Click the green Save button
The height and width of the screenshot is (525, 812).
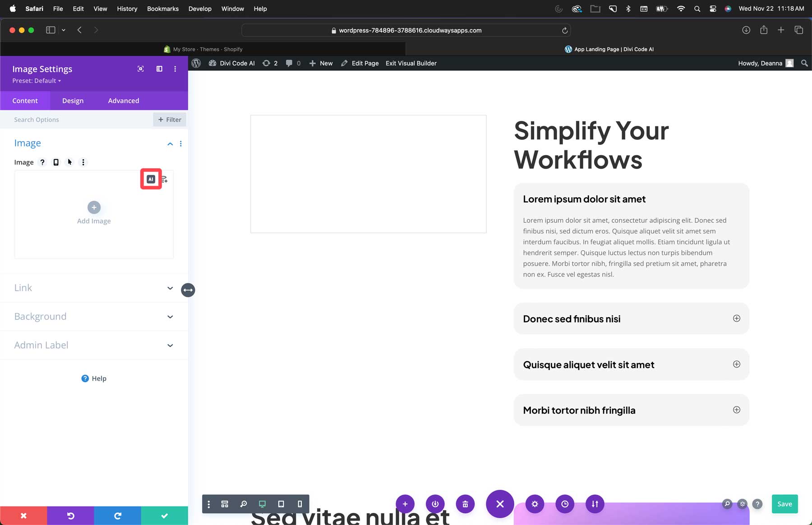[x=784, y=504]
